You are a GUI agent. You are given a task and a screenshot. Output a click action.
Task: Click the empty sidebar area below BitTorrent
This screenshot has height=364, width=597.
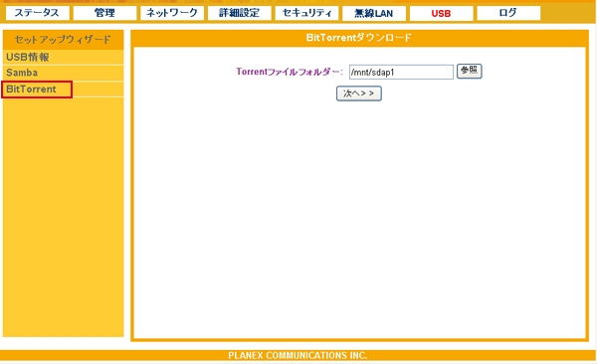(x=63, y=217)
